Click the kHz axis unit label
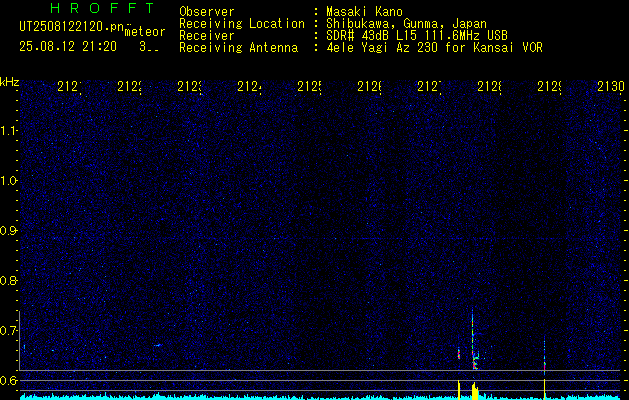The height and width of the screenshot is (400, 629). pyautogui.click(x=10, y=82)
